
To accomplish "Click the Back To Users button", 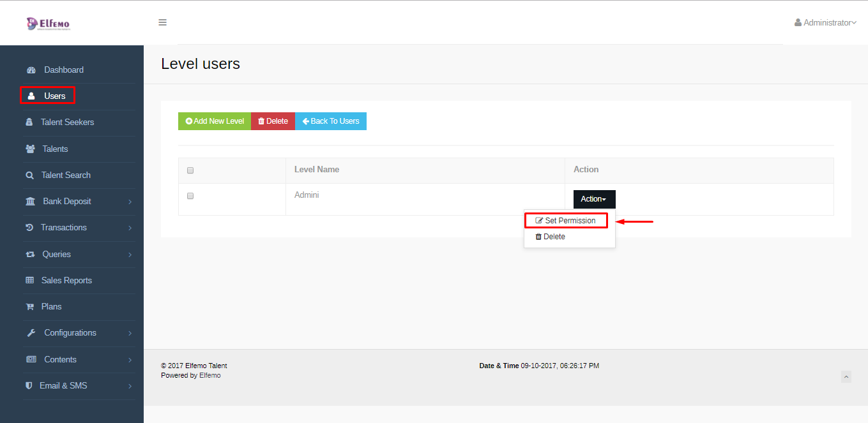I will 331,121.
